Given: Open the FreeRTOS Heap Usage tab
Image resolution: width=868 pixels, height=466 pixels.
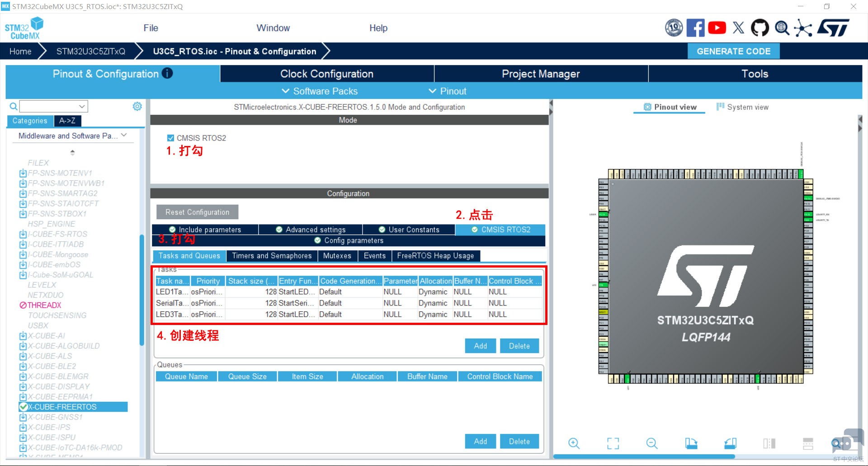Looking at the screenshot, I should pyautogui.click(x=436, y=256).
